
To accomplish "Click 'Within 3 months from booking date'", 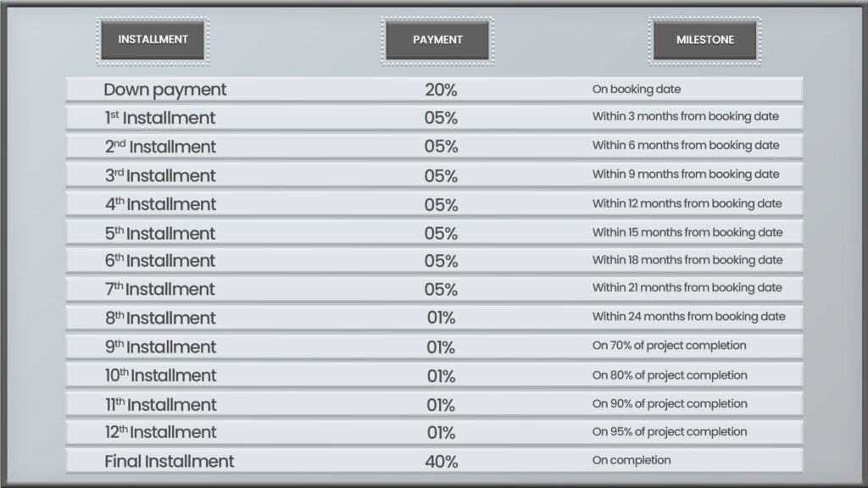I will tap(685, 117).
